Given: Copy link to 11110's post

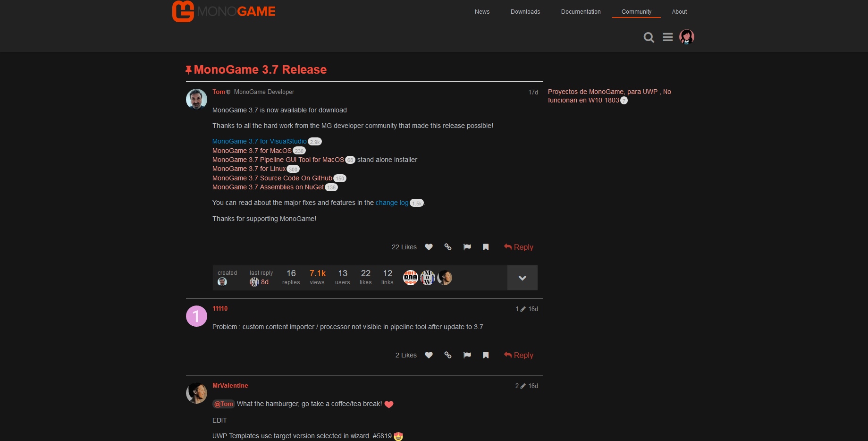Looking at the screenshot, I should click(448, 355).
